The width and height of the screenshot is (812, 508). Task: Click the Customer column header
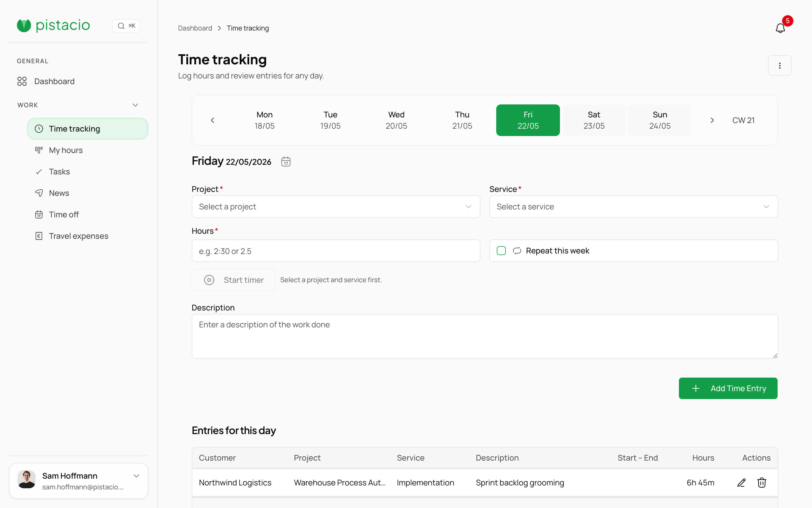217,458
